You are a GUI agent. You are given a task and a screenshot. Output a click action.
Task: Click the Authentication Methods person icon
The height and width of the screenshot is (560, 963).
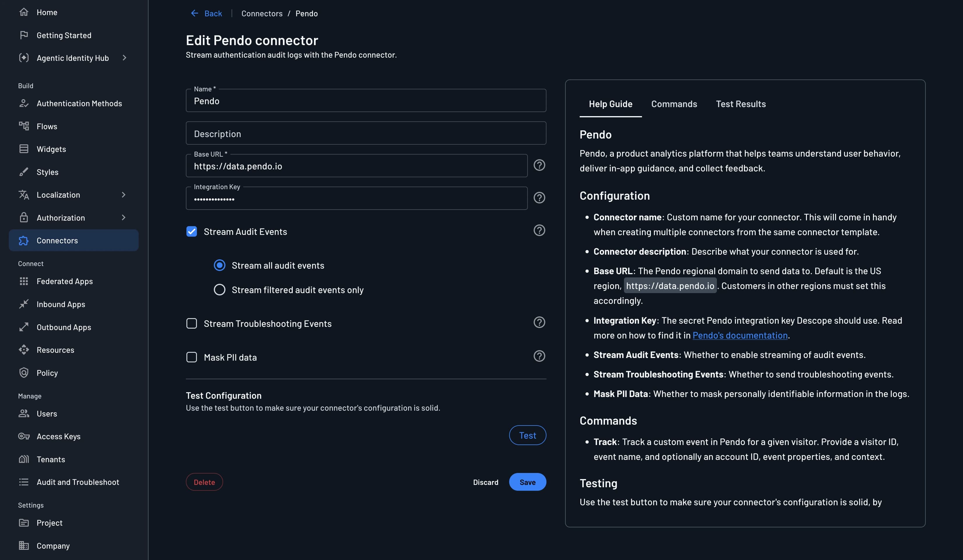click(24, 103)
